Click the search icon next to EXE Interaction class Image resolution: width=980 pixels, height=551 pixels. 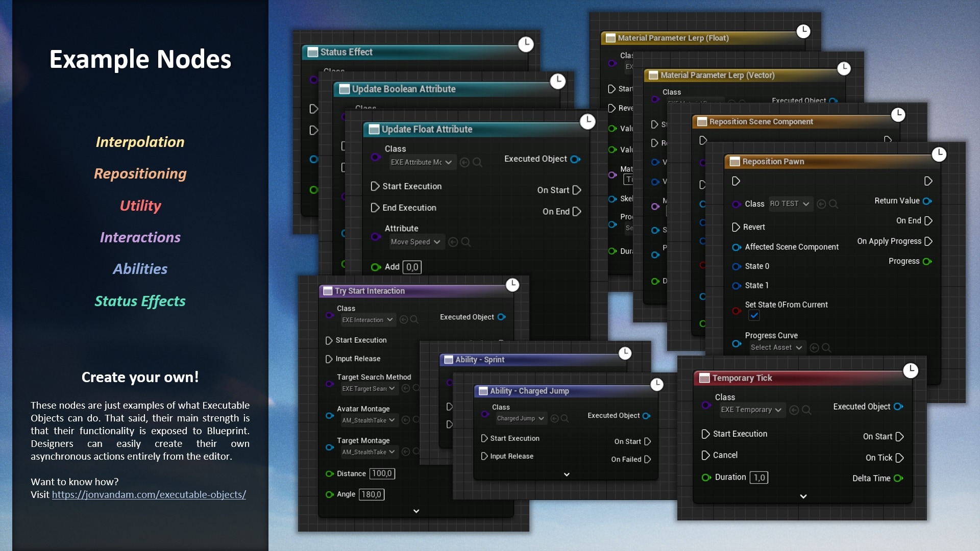point(414,319)
